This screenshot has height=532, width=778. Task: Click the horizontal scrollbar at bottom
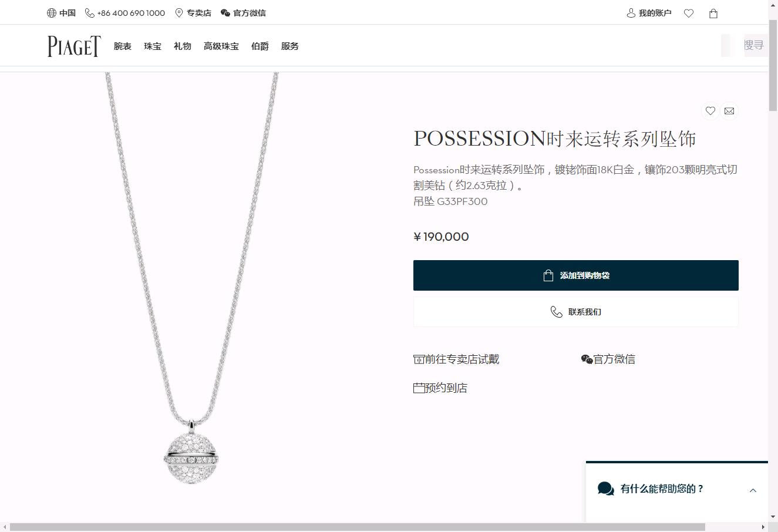[x=357, y=527]
